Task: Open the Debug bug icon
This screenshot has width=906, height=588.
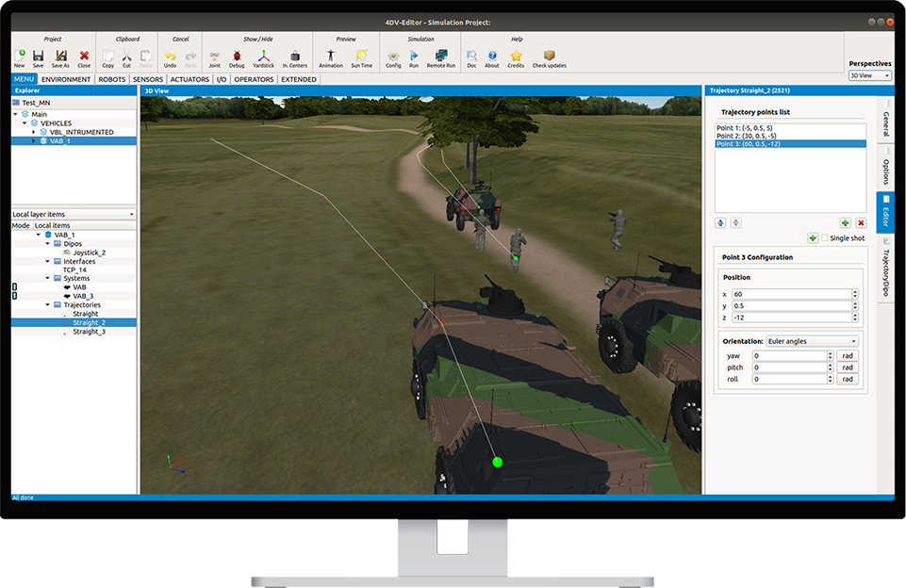Action: [x=237, y=57]
